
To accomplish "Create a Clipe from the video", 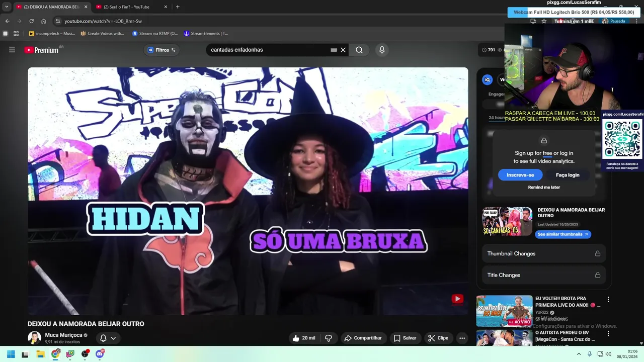I will pyautogui.click(x=438, y=338).
